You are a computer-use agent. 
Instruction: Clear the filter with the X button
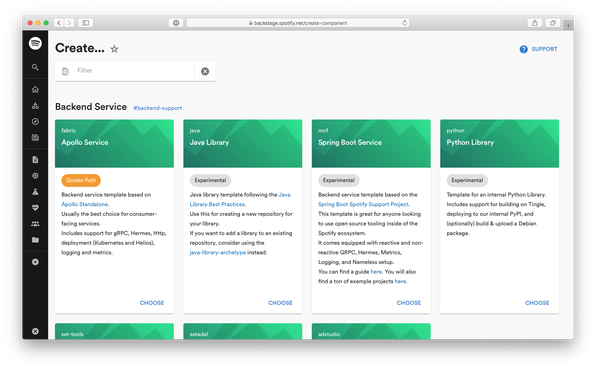pyautogui.click(x=205, y=71)
